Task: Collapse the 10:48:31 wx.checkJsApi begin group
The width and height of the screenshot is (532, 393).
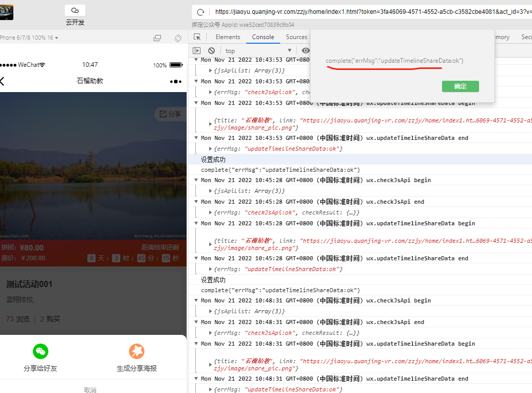Action: pos(196,300)
